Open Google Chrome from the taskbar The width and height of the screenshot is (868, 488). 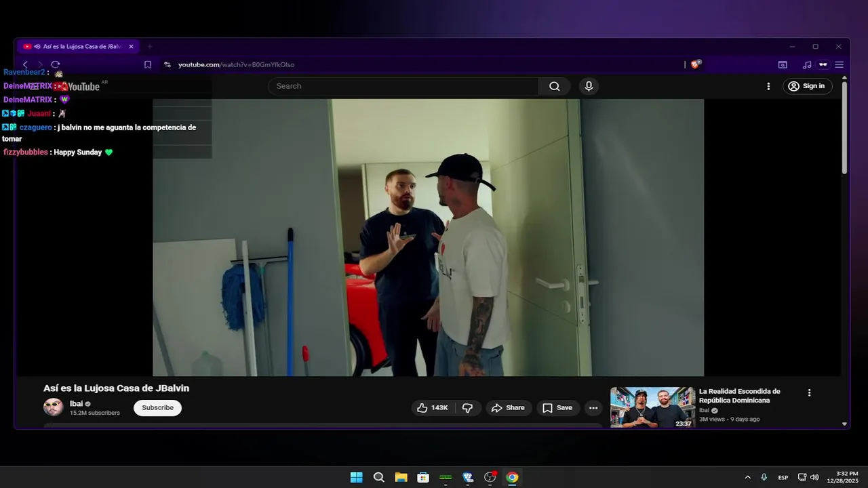coord(512,477)
